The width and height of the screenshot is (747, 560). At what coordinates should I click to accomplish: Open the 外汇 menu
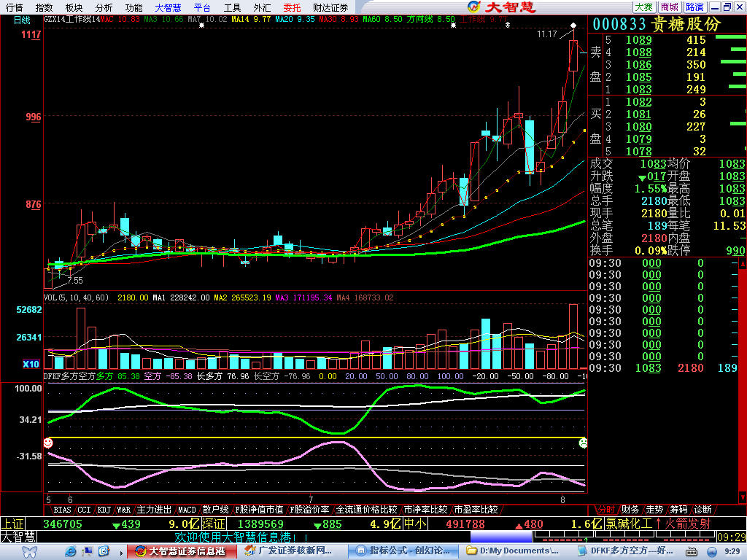(x=262, y=7)
